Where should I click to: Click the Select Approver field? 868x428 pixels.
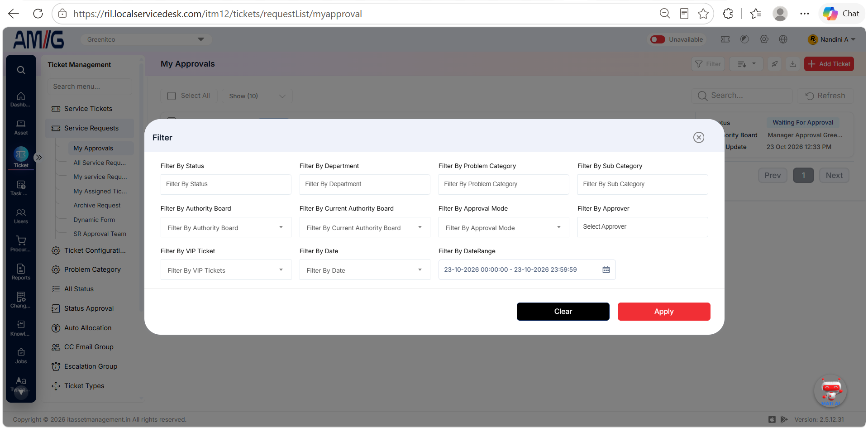pyautogui.click(x=643, y=227)
